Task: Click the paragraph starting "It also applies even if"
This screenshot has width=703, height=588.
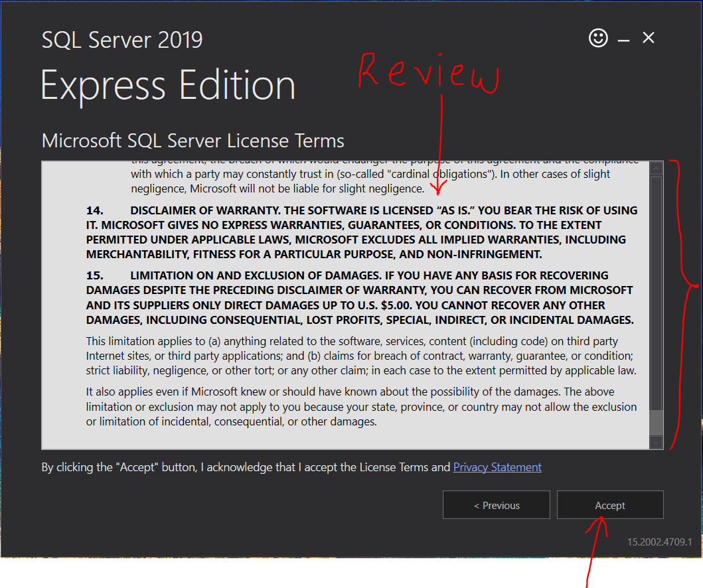Action: tap(361, 407)
